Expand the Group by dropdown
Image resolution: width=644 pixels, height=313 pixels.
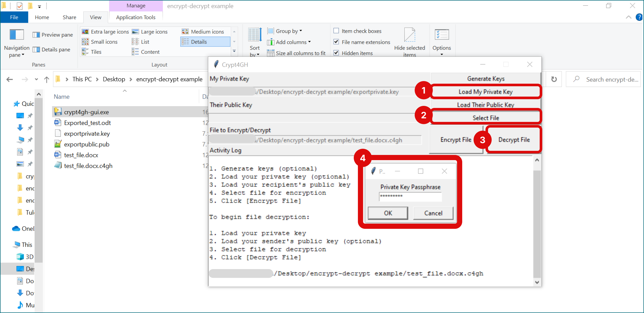pos(287,31)
